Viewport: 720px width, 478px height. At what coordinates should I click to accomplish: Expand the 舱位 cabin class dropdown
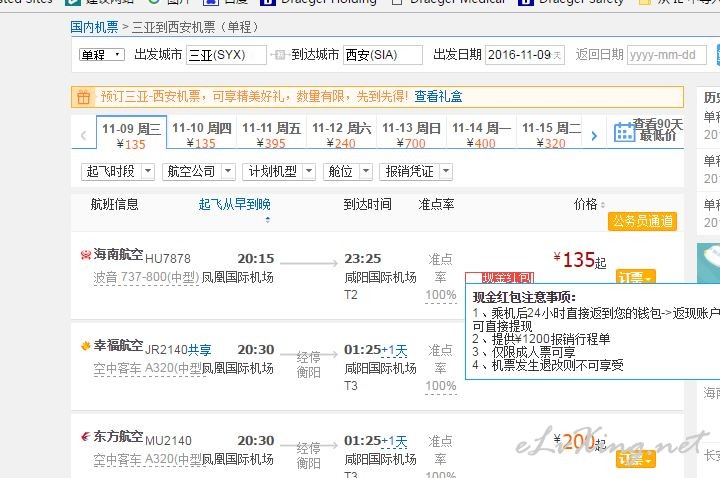tap(347, 172)
